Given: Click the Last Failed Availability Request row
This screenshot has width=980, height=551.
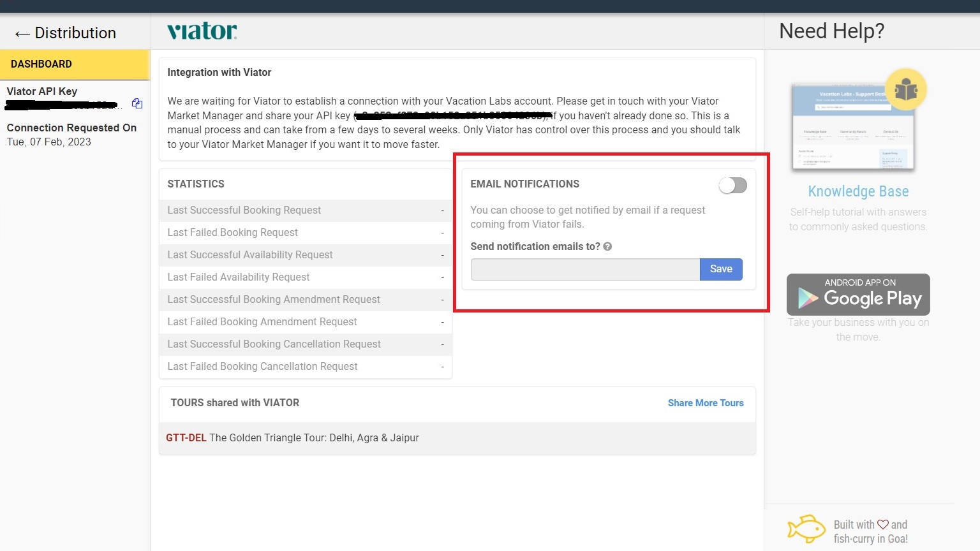Looking at the screenshot, I should (x=305, y=277).
